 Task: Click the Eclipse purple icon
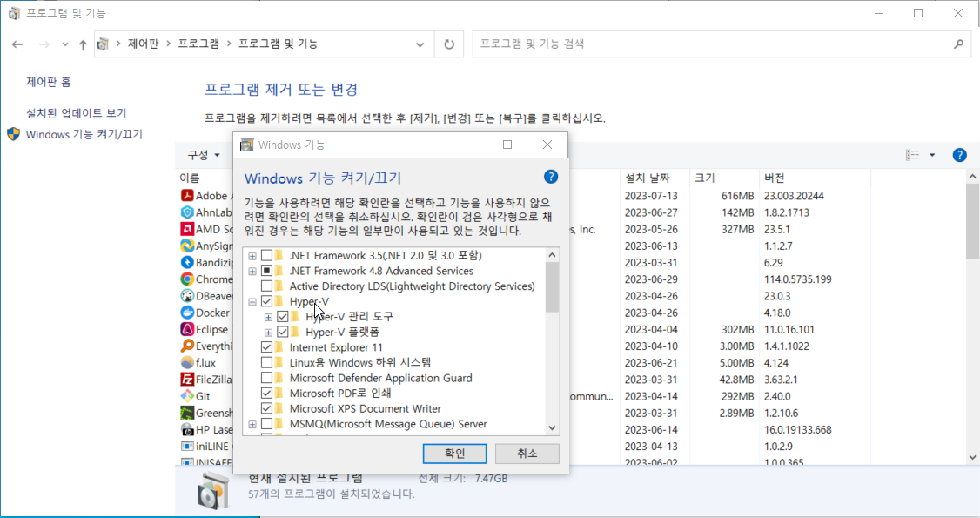187,329
